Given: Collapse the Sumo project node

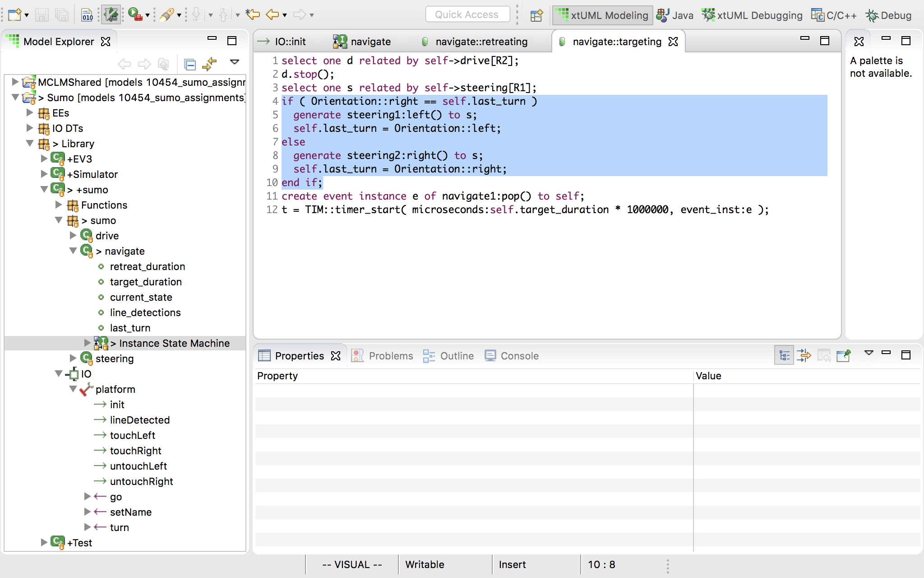Looking at the screenshot, I should (15, 97).
